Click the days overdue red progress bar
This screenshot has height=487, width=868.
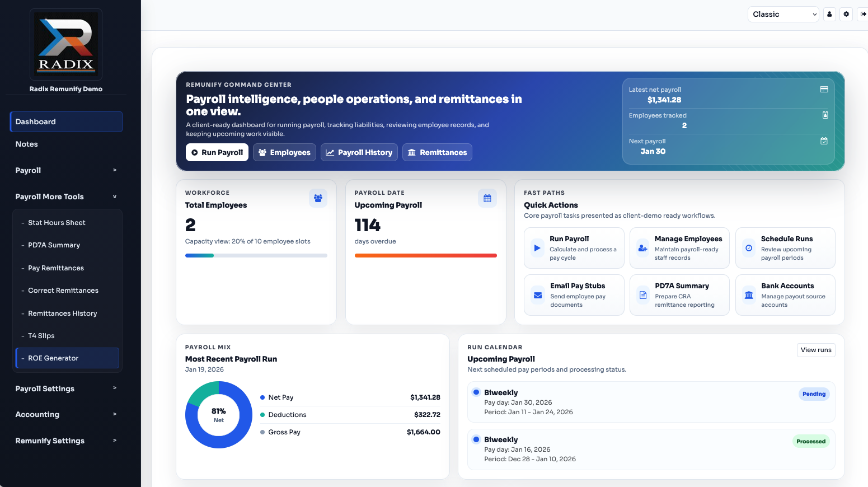426,255
